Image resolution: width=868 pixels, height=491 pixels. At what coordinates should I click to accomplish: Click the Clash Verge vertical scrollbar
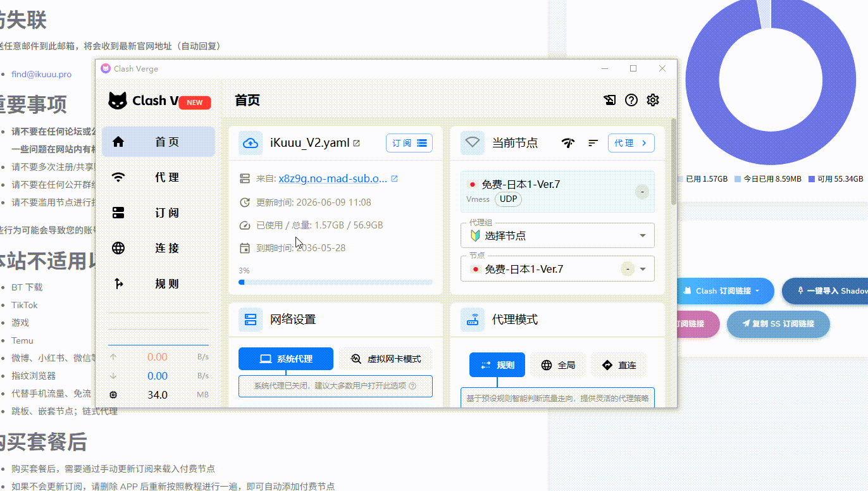click(x=674, y=161)
